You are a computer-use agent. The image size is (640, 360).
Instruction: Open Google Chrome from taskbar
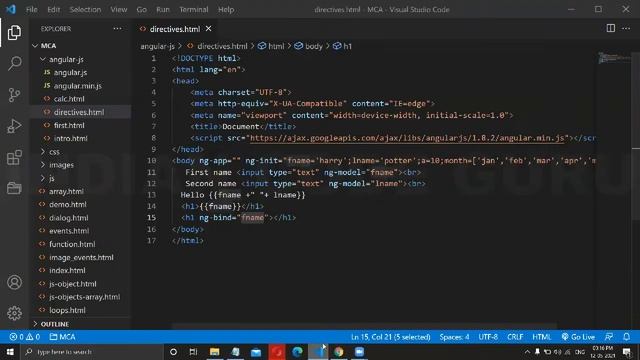(338, 351)
